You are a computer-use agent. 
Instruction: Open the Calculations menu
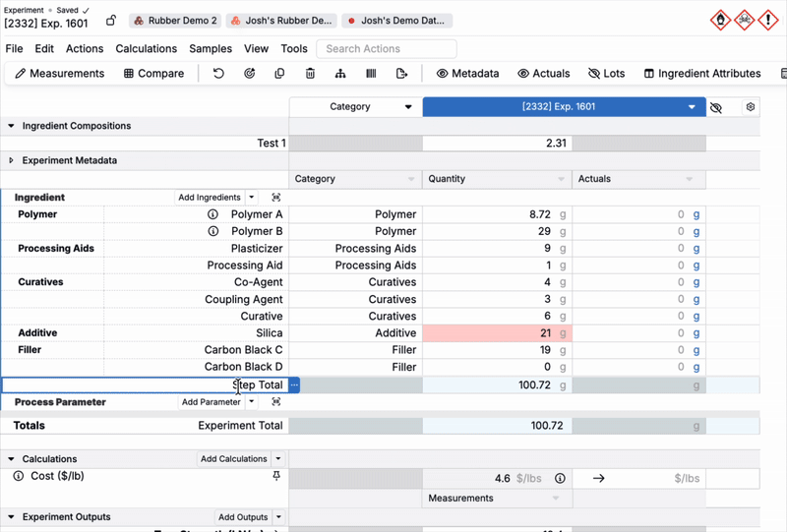point(146,49)
